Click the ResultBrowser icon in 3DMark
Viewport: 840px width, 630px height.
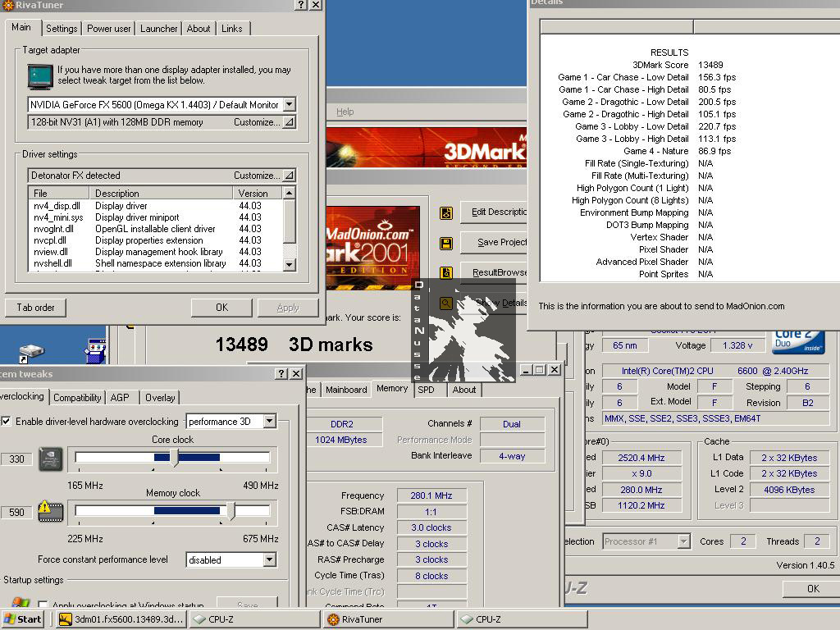pos(445,273)
